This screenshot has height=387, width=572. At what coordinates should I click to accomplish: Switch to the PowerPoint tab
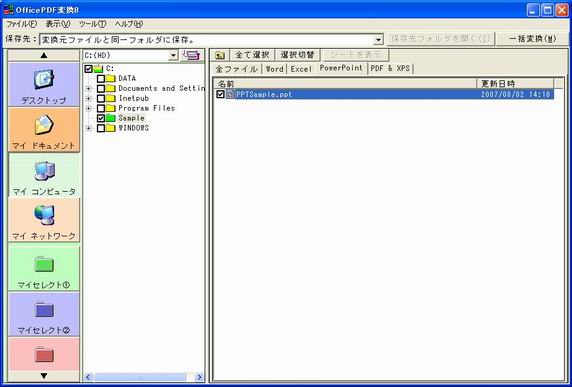(341, 68)
